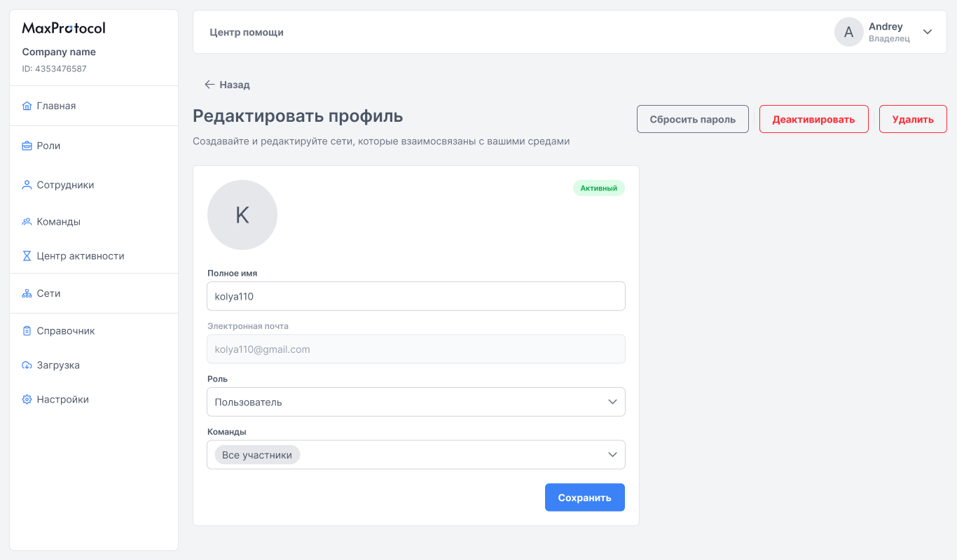Click the cloud icon beside Загрузка
The image size is (957, 560).
coord(27,365)
